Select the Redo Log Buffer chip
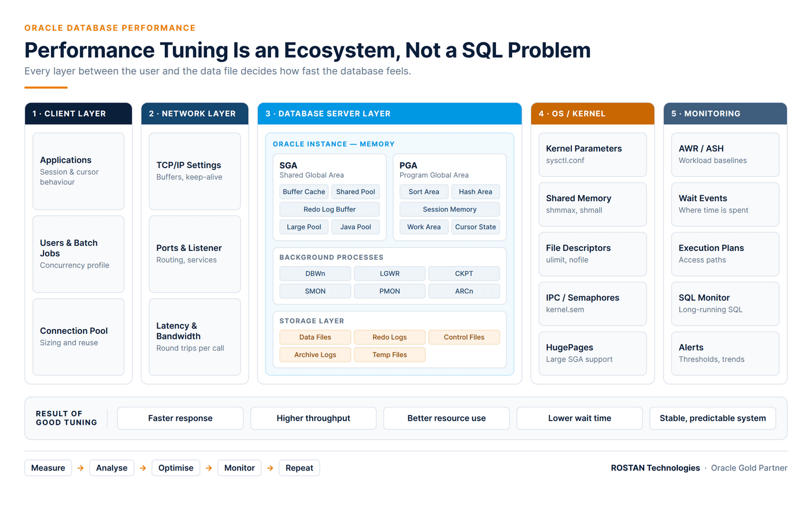The width and height of the screenshot is (812, 514). click(329, 209)
